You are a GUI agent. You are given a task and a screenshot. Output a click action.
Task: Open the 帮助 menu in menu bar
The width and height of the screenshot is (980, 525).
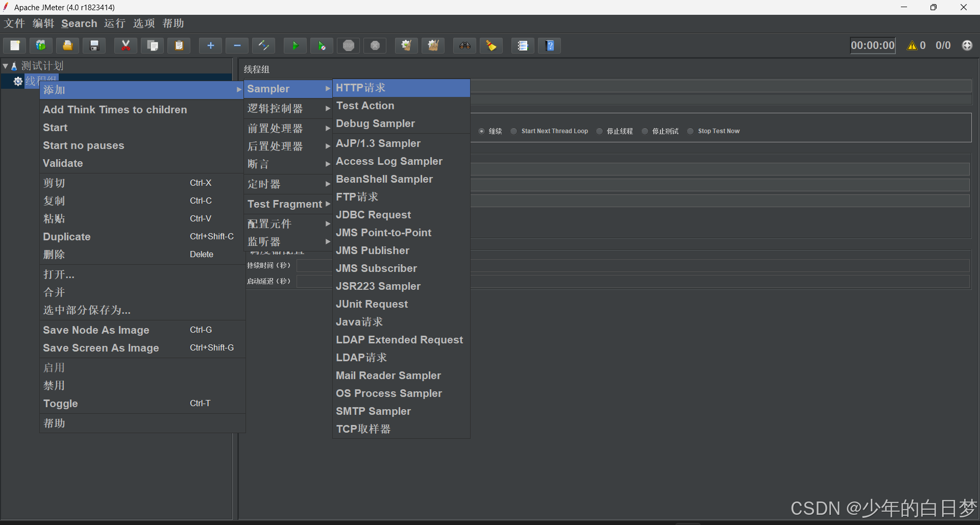click(173, 23)
